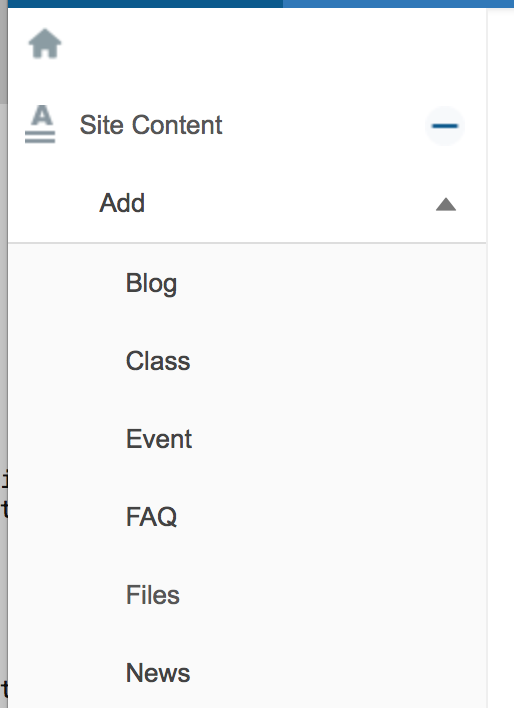
Task: Pick News from the content types
Action: pos(158,673)
